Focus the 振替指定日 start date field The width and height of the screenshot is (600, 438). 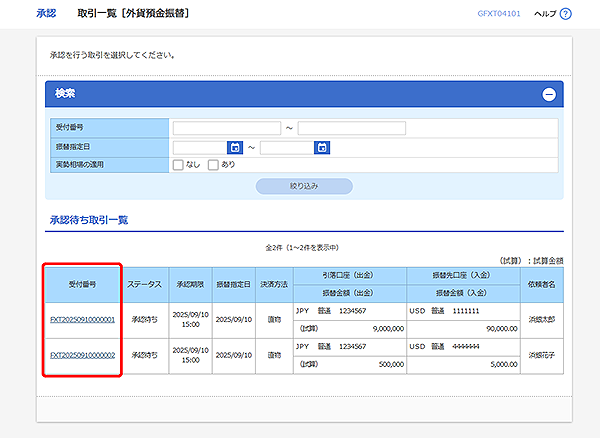point(200,147)
